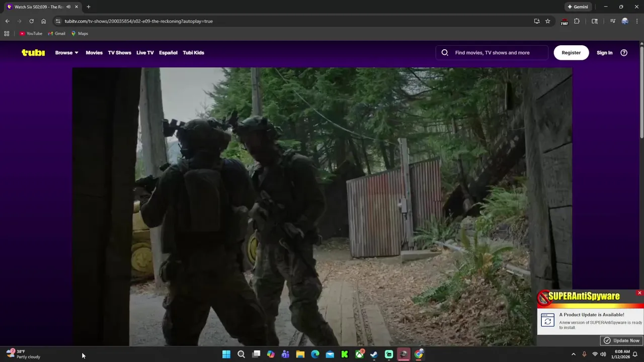
Task: Show hidden system tray icons chevron
Action: (573, 354)
